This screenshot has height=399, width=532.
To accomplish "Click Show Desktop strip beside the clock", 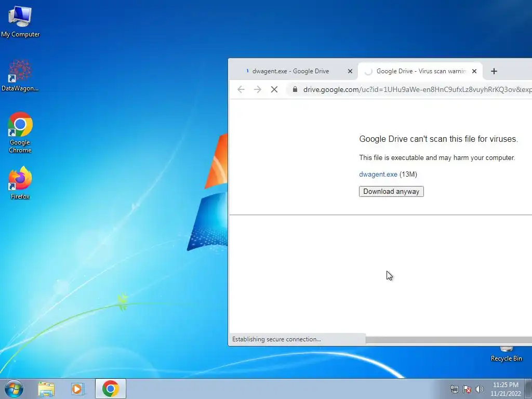I will (x=528, y=389).
